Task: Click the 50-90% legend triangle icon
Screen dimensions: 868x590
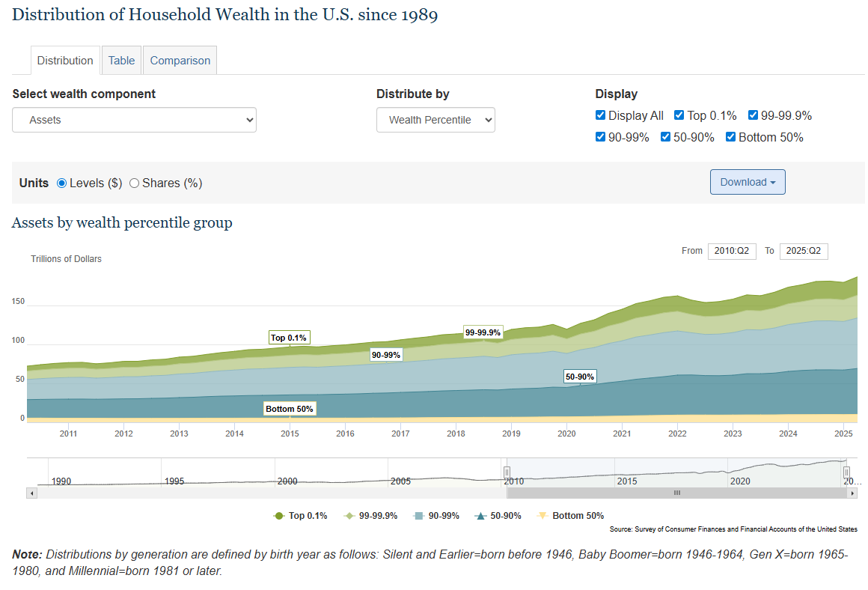Action: (481, 516)
